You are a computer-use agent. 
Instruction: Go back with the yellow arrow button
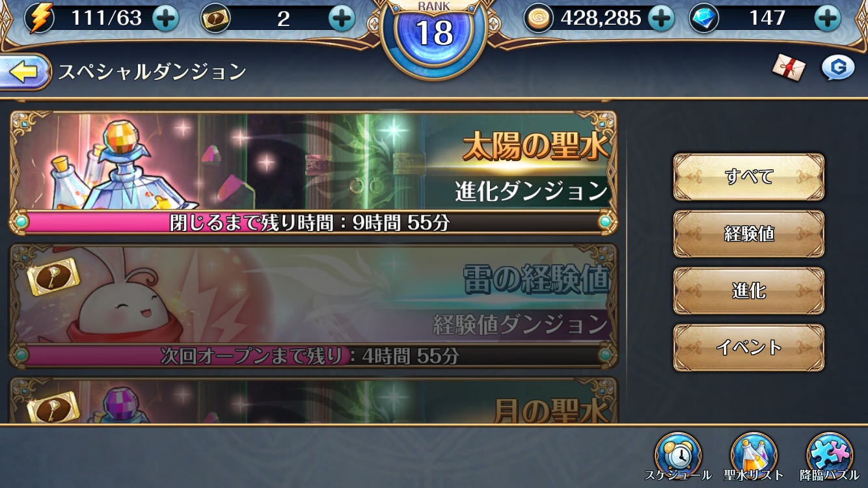click(25, 72)
